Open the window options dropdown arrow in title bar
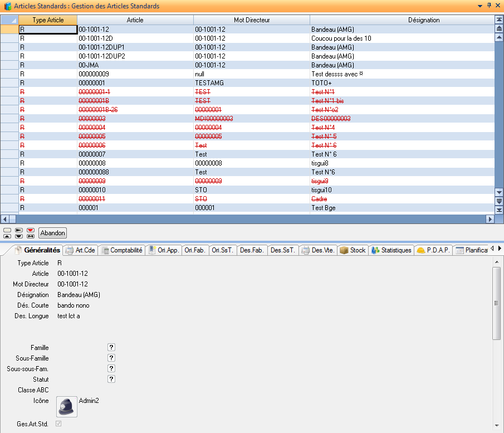 pos(480,6)
